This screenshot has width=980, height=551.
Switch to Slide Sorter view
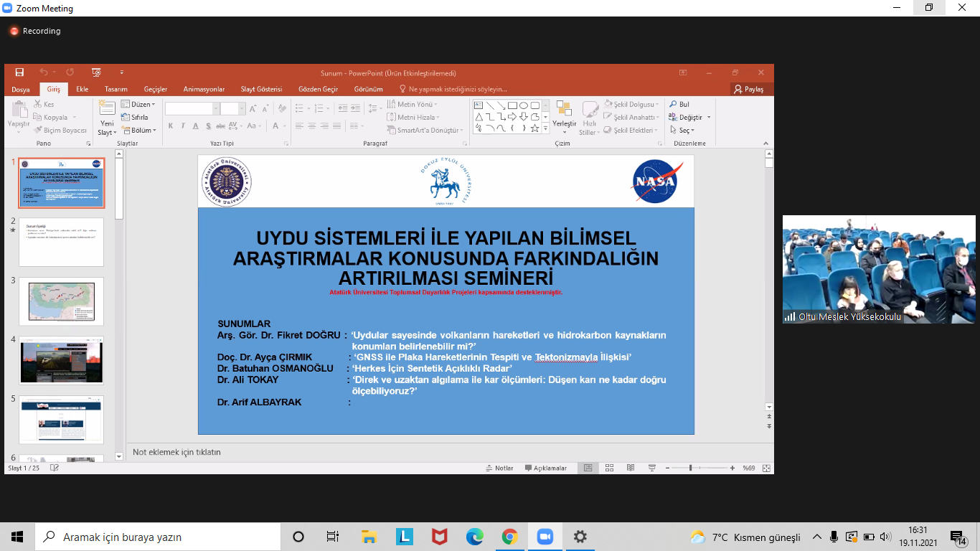click(609, 468)
